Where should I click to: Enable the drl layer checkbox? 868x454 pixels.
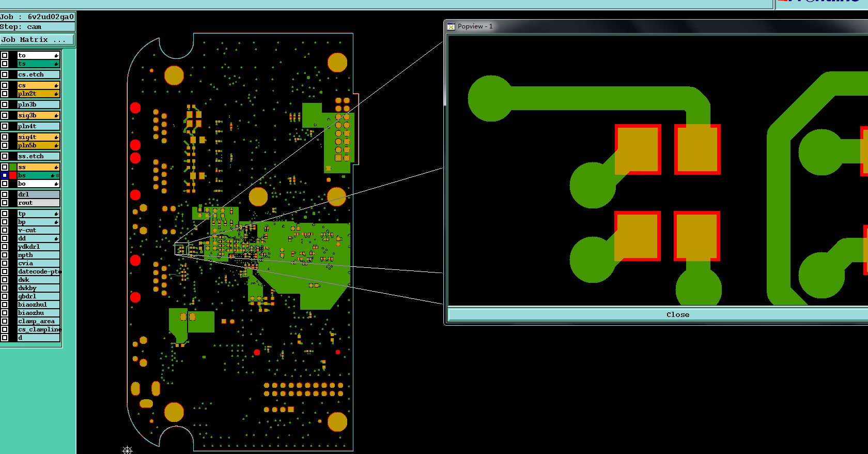click(x=5, y=194)
